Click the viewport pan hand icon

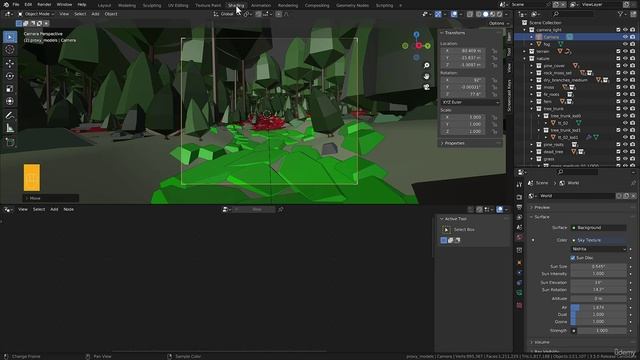pyautogui.click(x=427, y=76)
